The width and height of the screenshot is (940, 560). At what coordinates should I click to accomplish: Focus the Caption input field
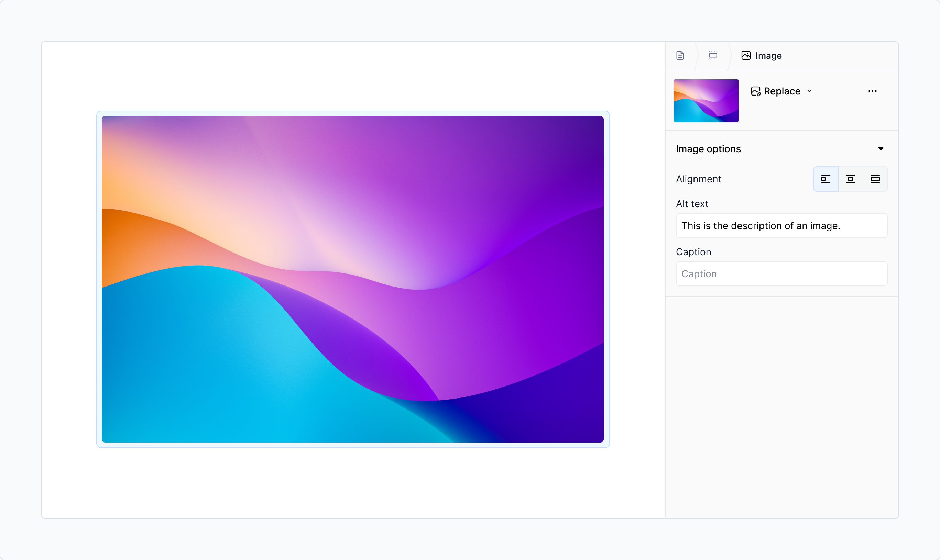click(781, 274)
